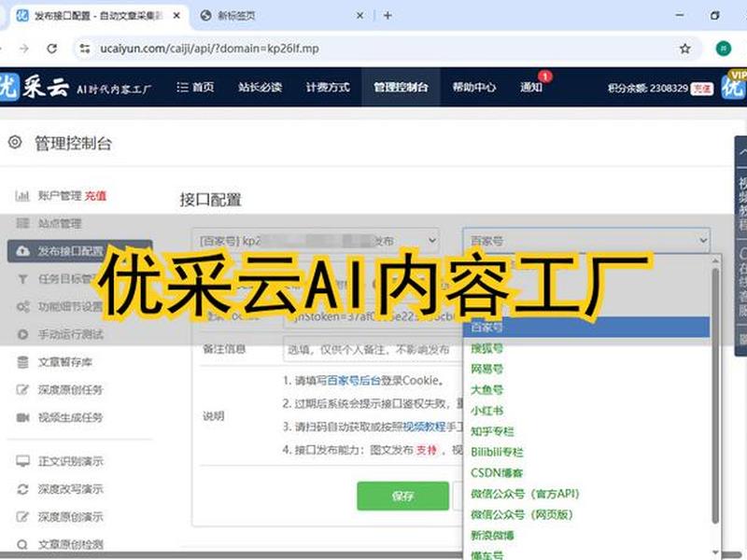The height and width of the screenshot is (560, 747).
Task: Open 站点管理 in the sidebar
Action: click(60, 223)
